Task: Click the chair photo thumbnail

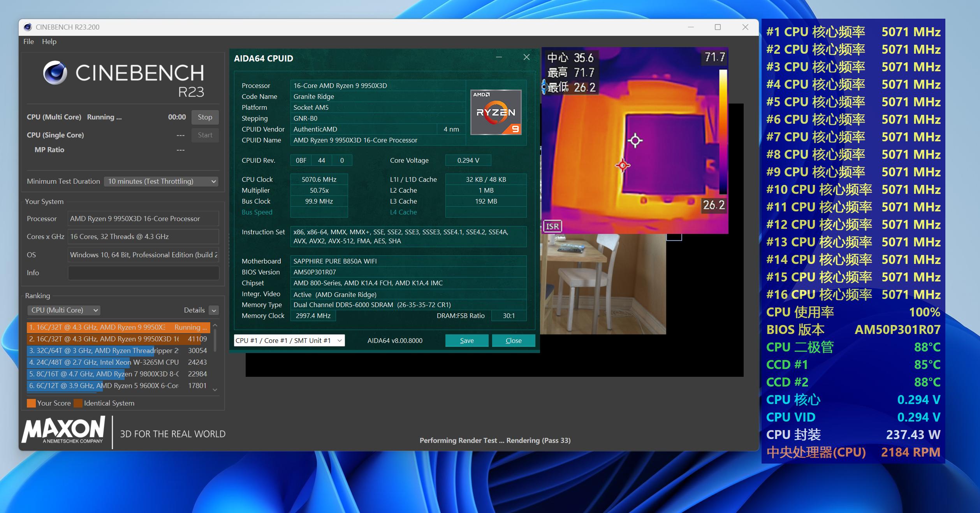Action: coord(603,284)
